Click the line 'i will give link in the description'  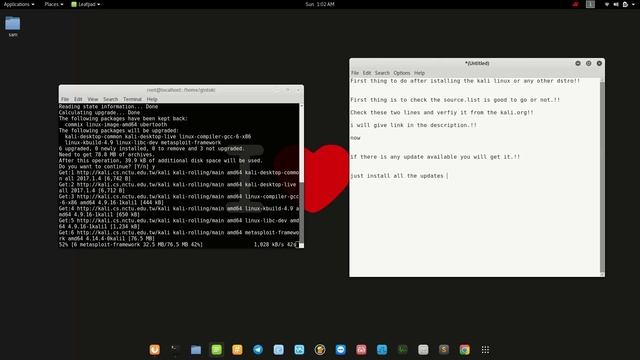(x=413, y=125)
